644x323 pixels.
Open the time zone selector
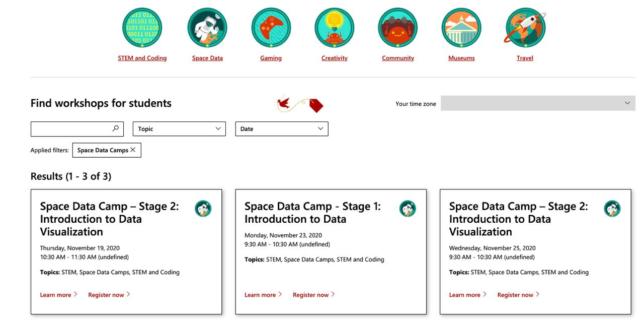[x=538, y=103]
